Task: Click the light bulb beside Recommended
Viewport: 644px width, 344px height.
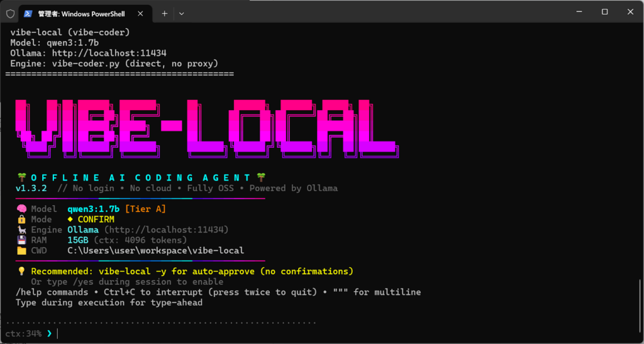Action: click(21, 271)
